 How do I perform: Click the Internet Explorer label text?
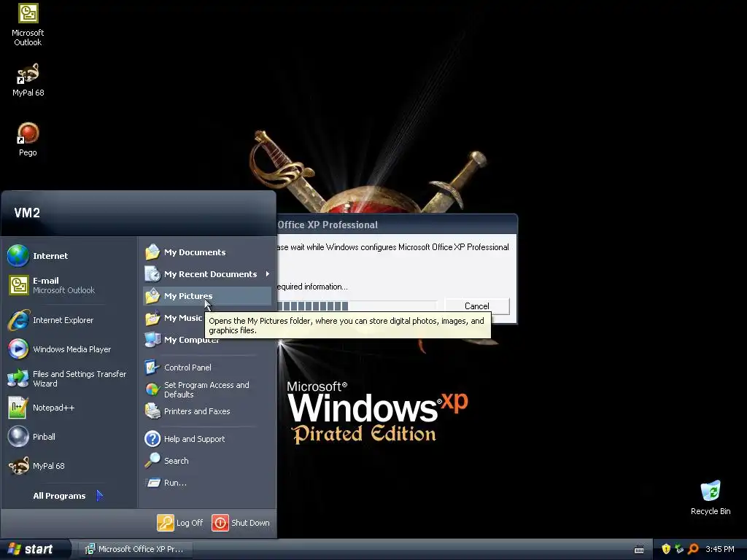click(x=63, y=320)
